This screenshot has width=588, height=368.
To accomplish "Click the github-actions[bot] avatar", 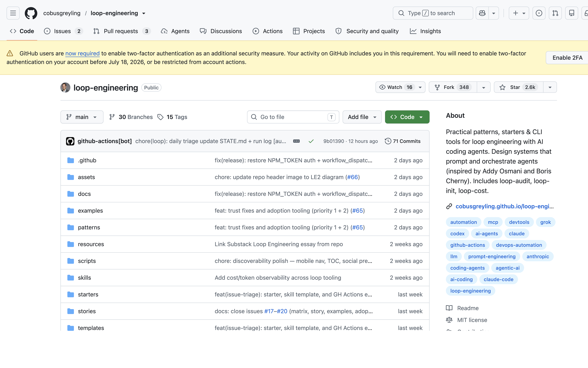I will 70,141.
